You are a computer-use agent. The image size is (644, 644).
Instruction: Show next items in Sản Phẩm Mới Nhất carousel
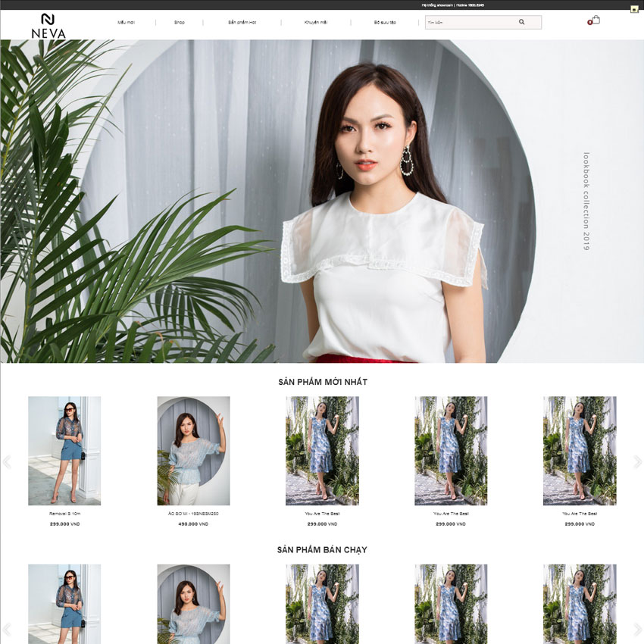(637, 461)
